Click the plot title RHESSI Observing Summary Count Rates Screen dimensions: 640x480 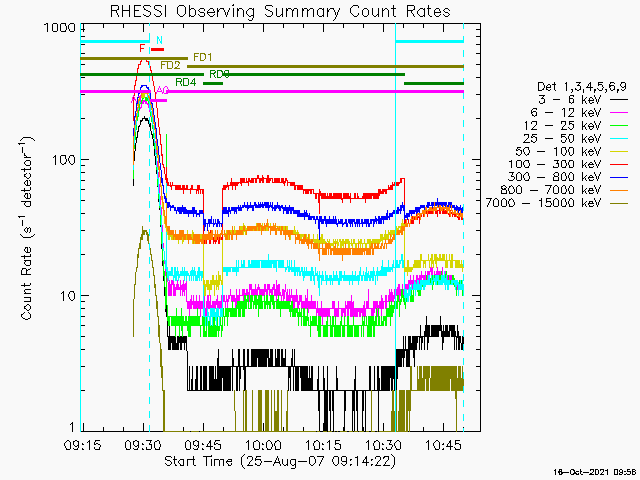280,11
